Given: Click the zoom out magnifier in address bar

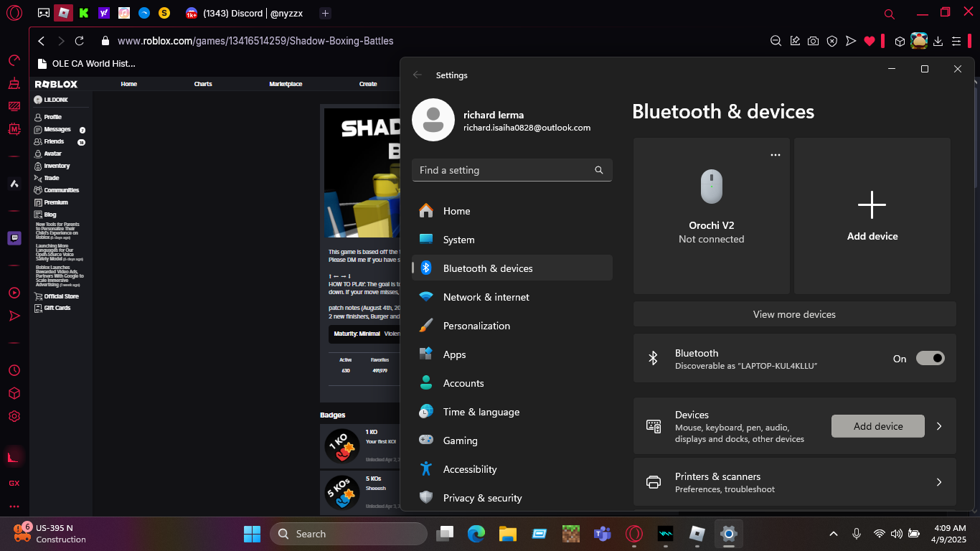Looking at the screenshot, I should click(x=776, y=41).
